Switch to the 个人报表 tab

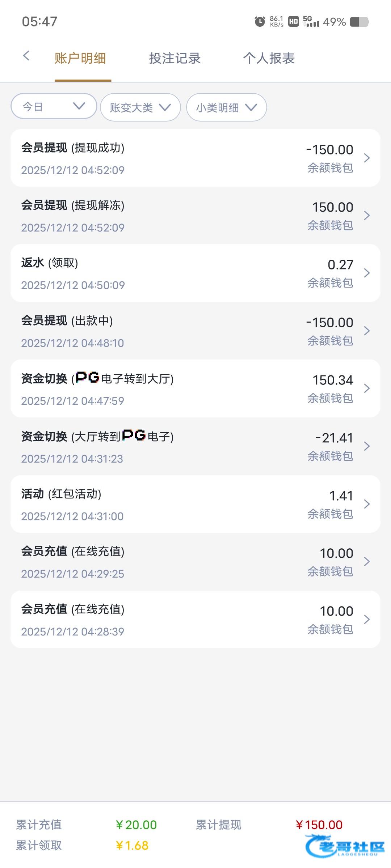[269, 58]
